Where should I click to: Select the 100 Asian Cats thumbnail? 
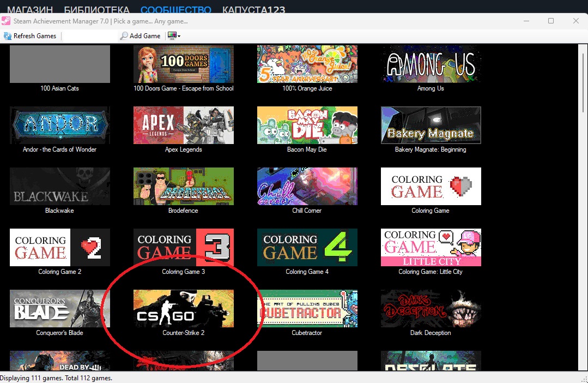[60, 64]
